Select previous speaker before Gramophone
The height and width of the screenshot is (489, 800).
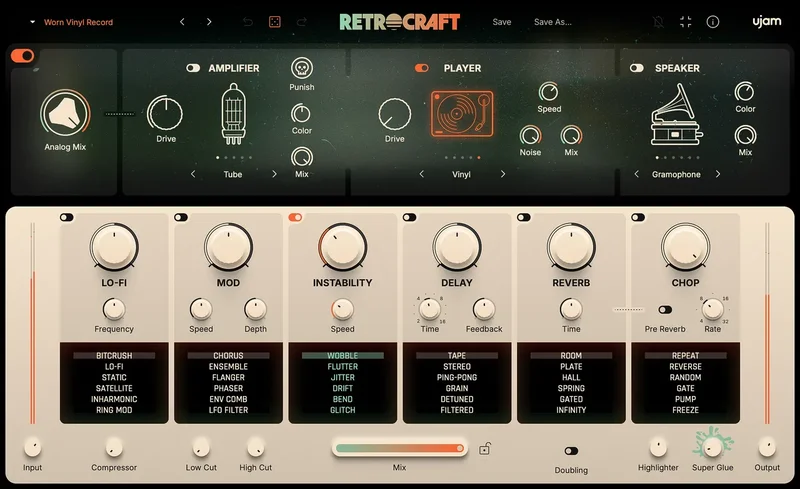pyautogui.click(x=636, y=174)
